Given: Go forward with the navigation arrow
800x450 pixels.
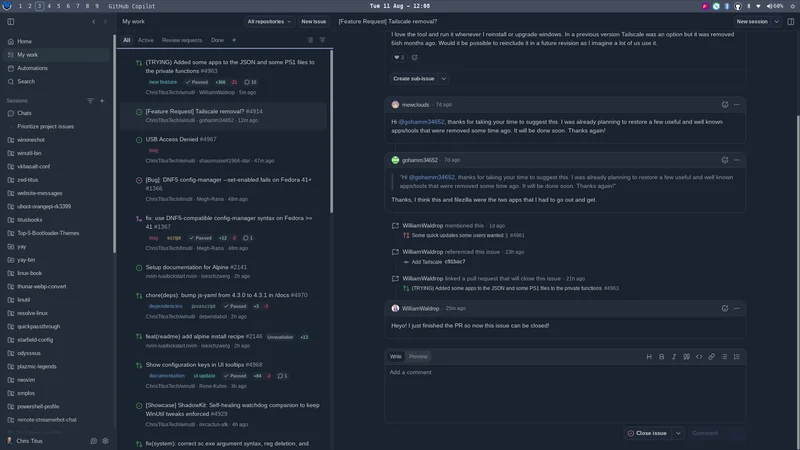Looking at the screenshot, I should click(x=106, y=21).
